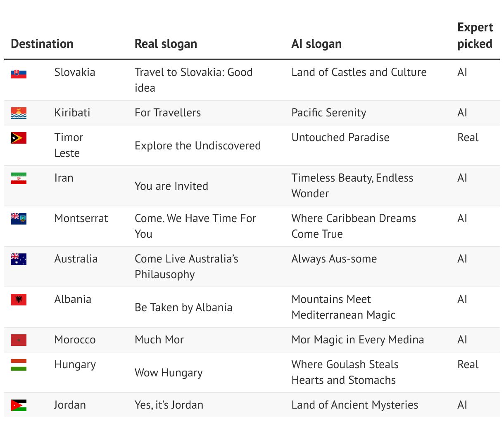This screenshot has height=421, width=504.
Task: Click Timor Leste's 'Real' expert pick
Action: (468, 137)
